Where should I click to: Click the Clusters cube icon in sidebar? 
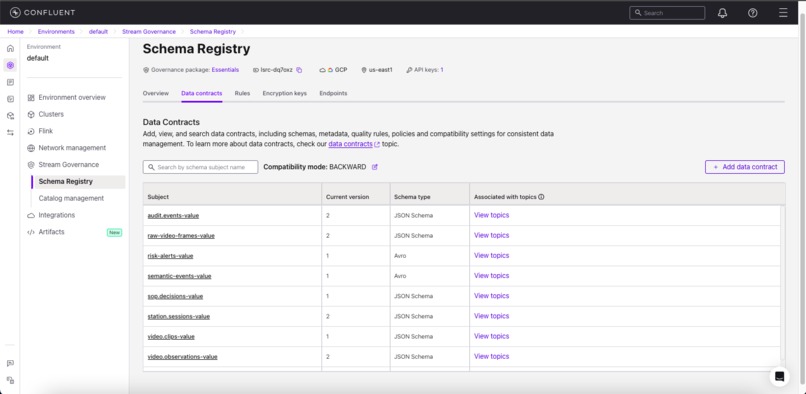tap(31, 114)
